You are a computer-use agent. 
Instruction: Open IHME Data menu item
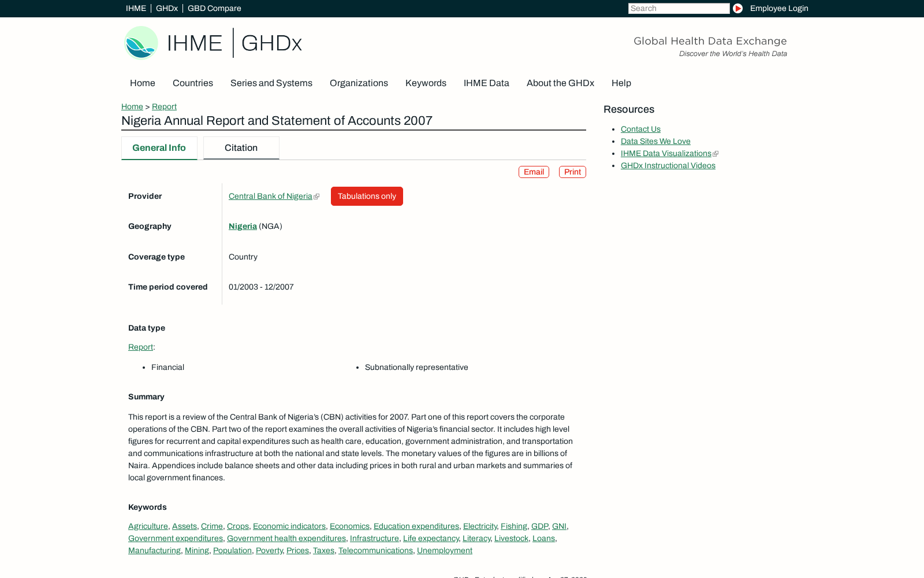click(486, 83)
